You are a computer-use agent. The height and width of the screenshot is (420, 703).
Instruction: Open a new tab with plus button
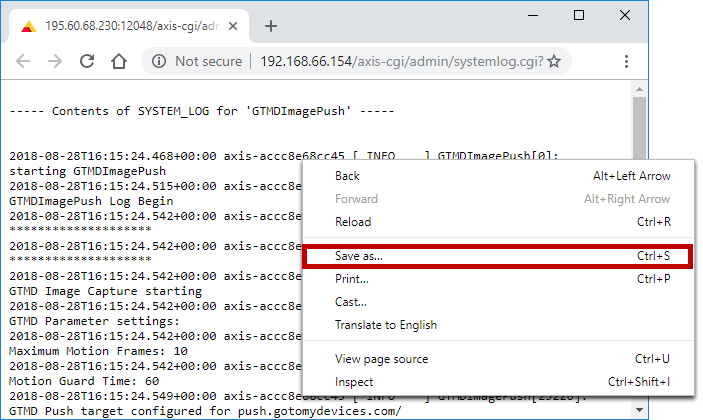coord(270,26)
